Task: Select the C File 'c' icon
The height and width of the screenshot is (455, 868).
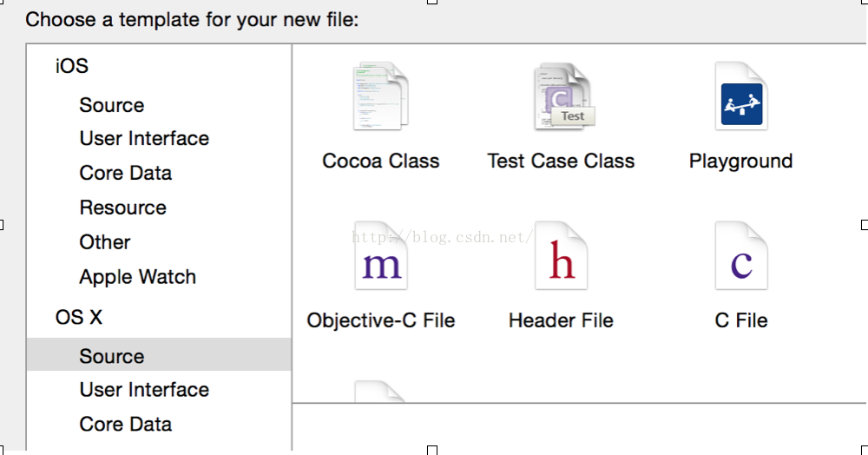Action: 741,256
